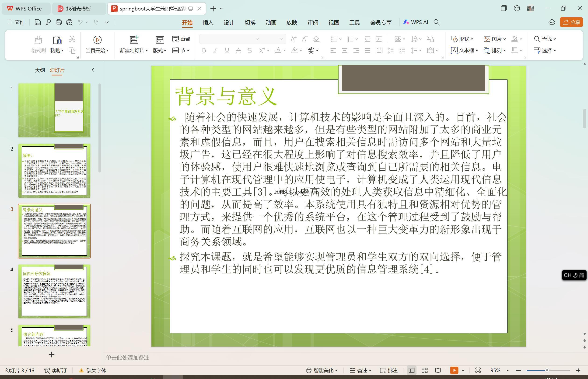Screen dimensions: 588x379
Task: Toggle text shadow S button
Action: coord(249,50)
